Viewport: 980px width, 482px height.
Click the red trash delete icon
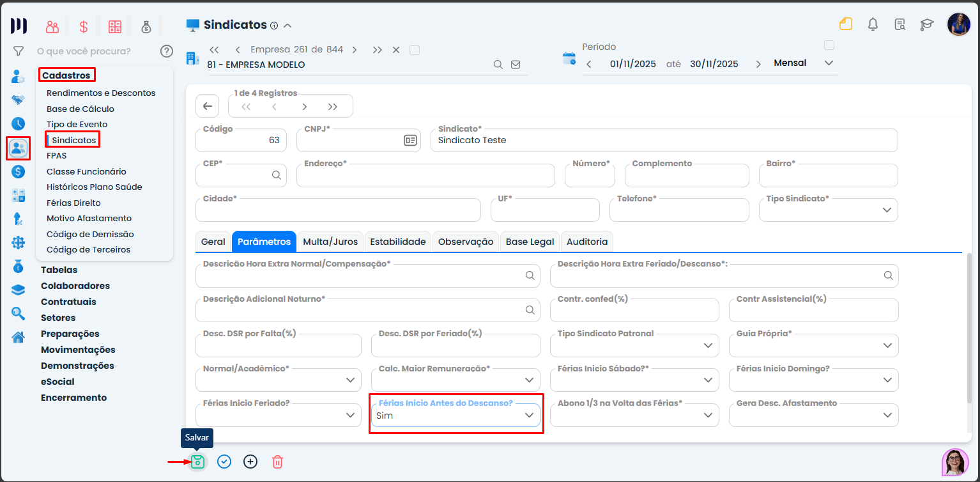click(277, 462)
